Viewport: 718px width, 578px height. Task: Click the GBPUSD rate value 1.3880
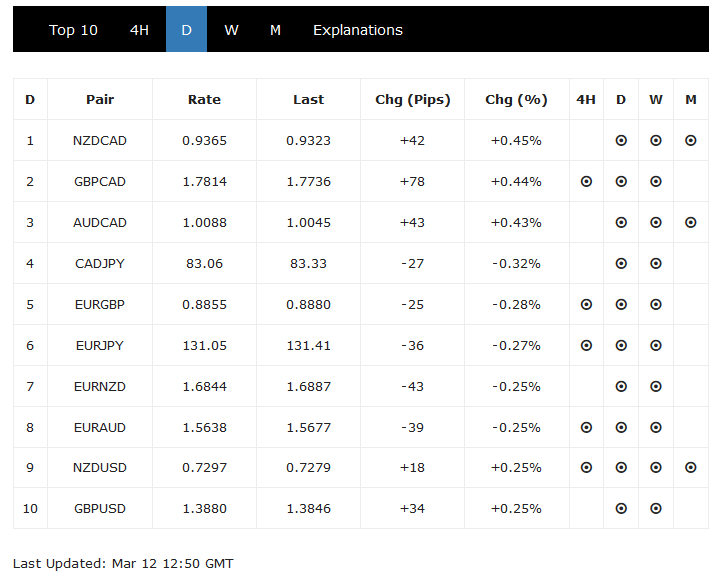(204, 508)
